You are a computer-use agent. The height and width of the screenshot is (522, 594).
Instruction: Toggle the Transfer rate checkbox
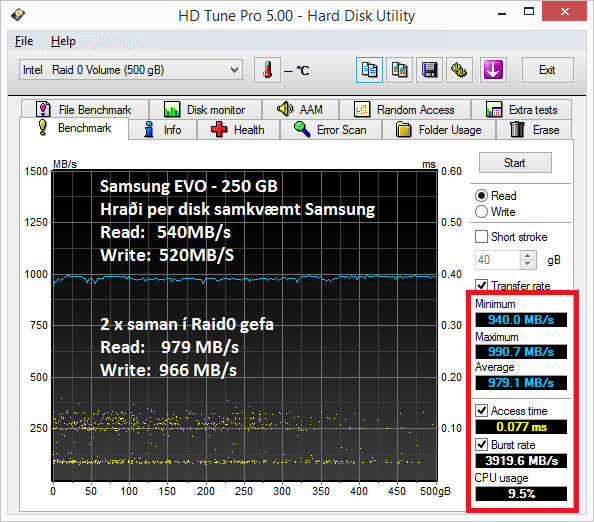(481, 284)
